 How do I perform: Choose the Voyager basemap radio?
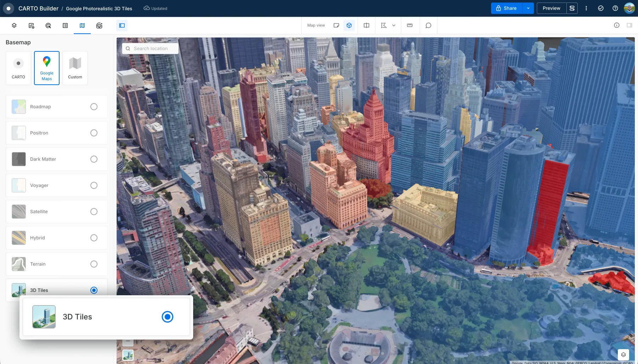pyautogui.click(x=94, y=185)
